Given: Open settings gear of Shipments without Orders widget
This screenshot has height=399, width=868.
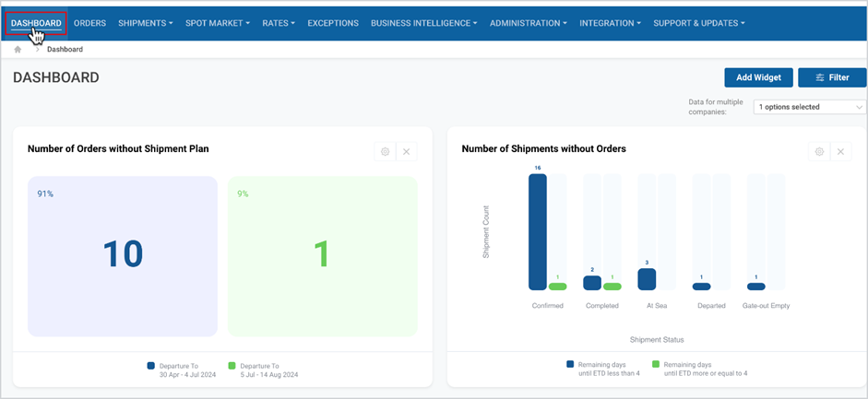Looking at the screenshot, I should [819, 151].
